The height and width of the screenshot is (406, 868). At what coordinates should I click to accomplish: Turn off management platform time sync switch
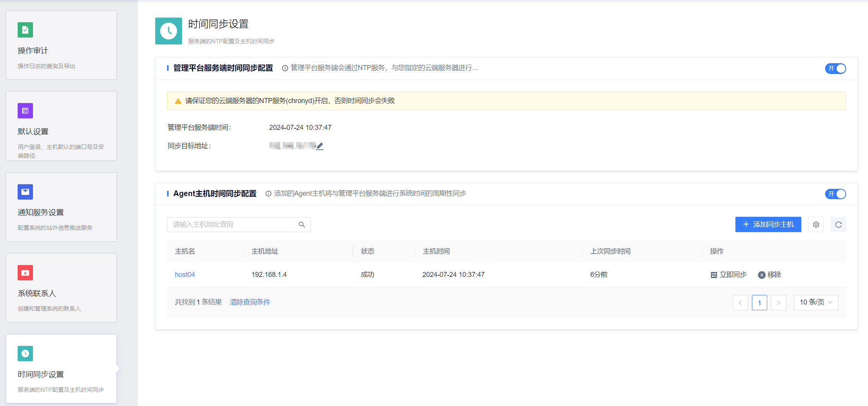pos(835,69)
